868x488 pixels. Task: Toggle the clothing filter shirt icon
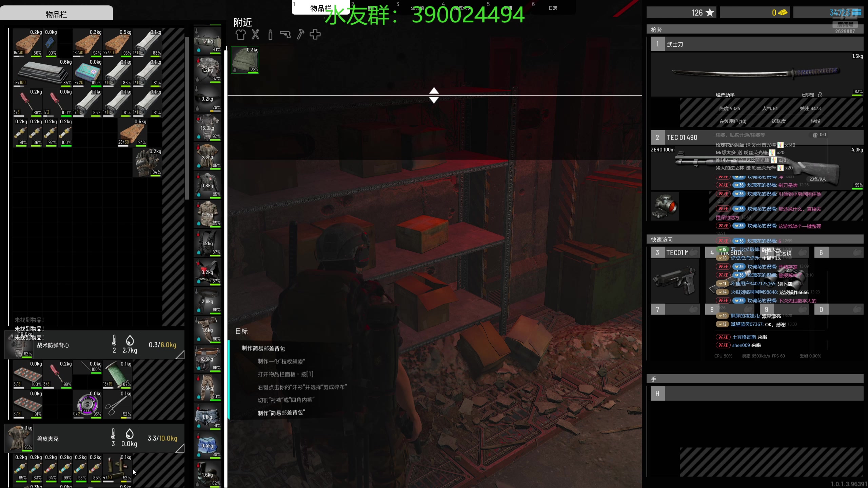[241, 35]
